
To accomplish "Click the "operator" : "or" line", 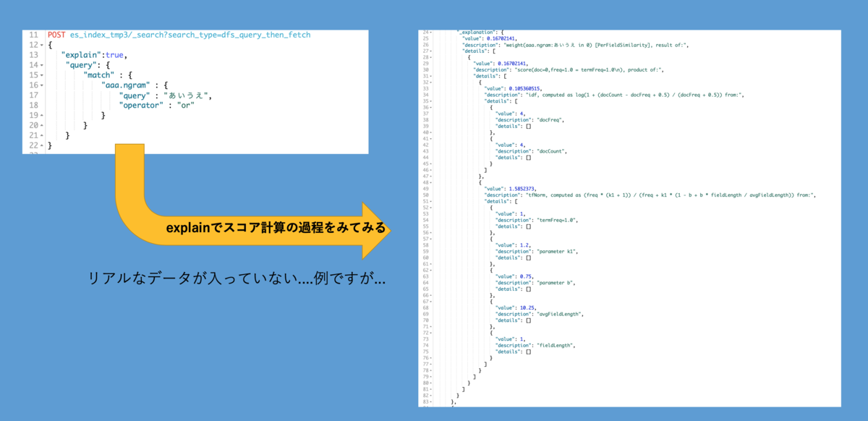I will [157, 106].
